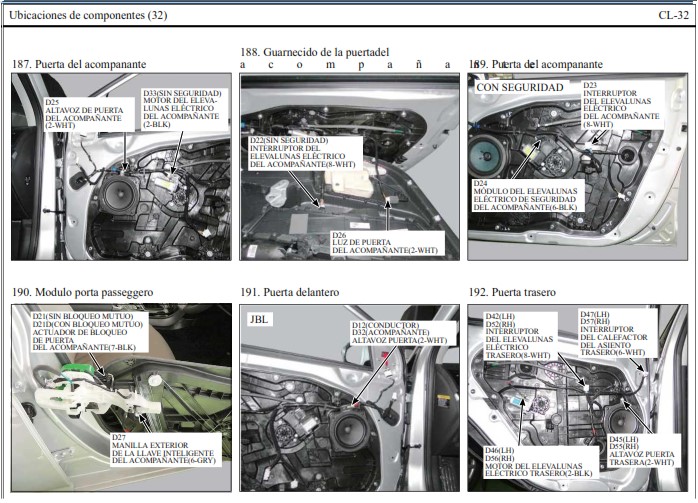698x503 pixels.
Task: Click the D24 MÓDULO DEL ELEVALUNAS label
Action: pyautogui.click(x=526, y=195)
